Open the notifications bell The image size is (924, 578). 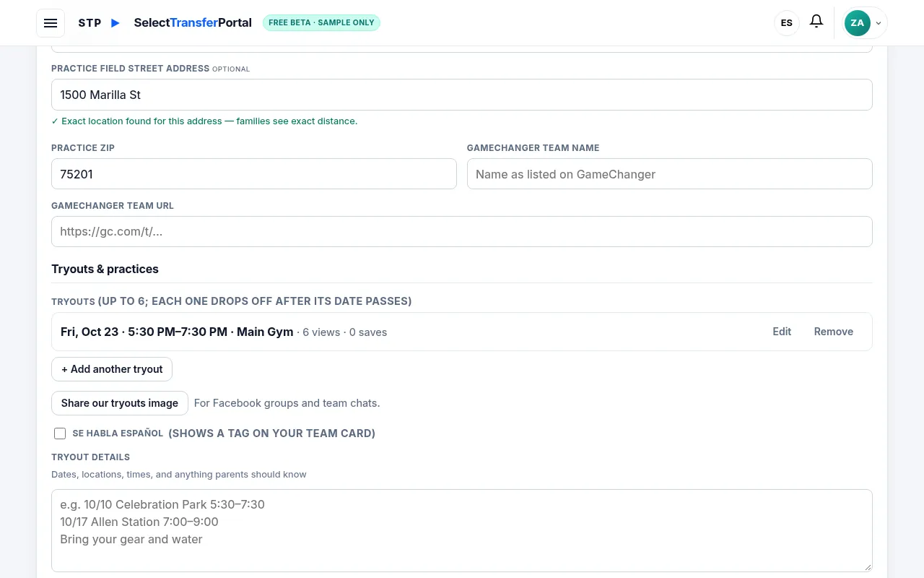[x=816, y=22]
